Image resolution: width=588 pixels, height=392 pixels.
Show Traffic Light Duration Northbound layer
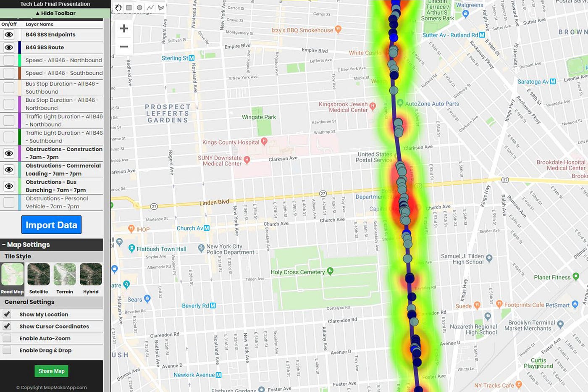tap(9, 120)
